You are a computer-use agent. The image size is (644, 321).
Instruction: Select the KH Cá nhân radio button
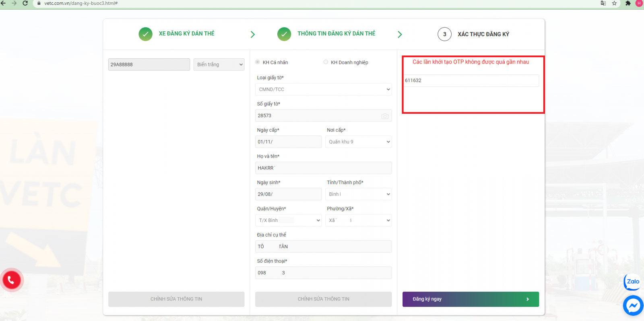tap(258, 62)
